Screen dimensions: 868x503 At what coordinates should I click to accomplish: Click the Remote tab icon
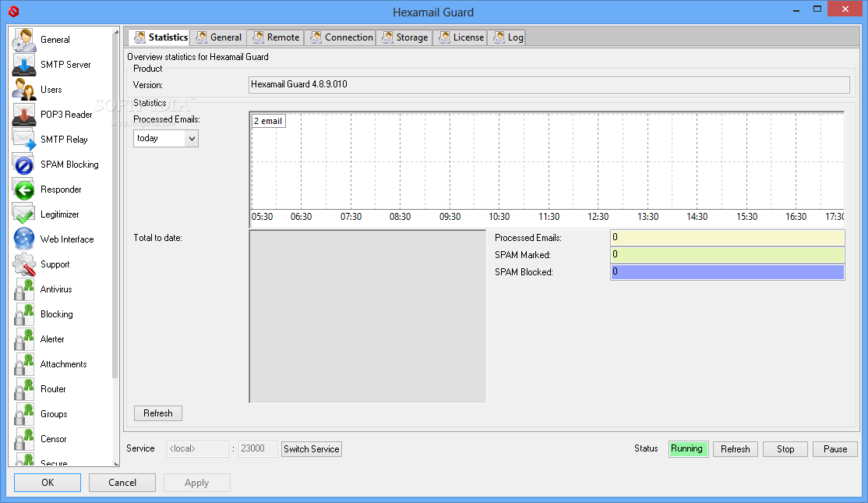pos(259,37)
